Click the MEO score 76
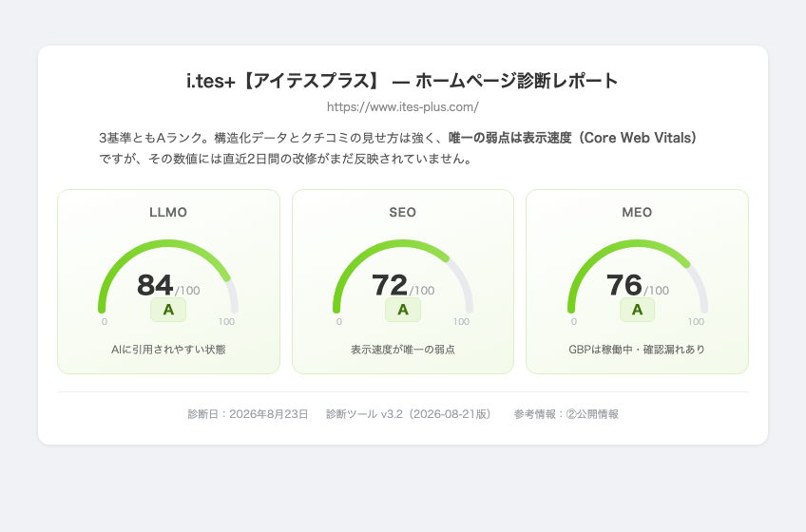The width and height of the screenshot is (806, 532). [624, 285]
